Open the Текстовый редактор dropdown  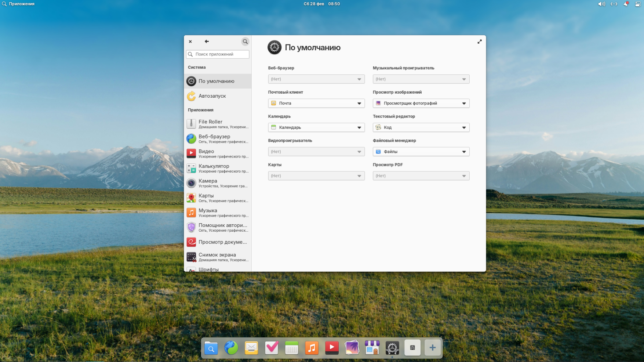(421, 127)
